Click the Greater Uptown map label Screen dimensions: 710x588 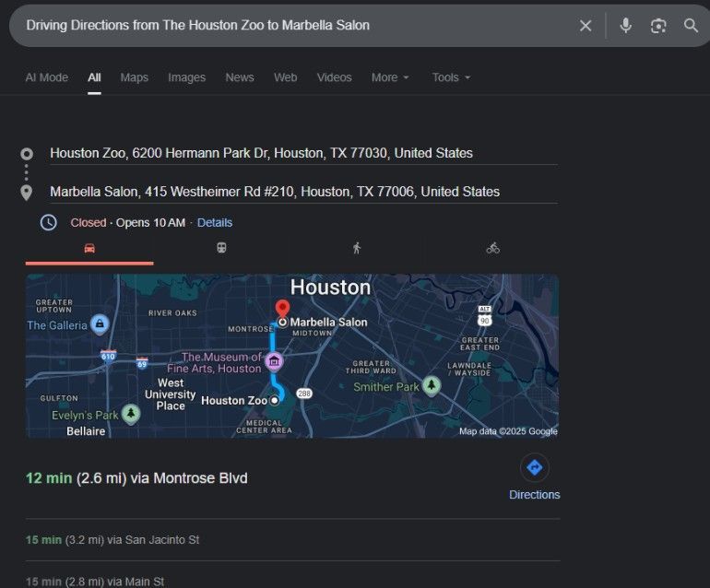point(53,306)
